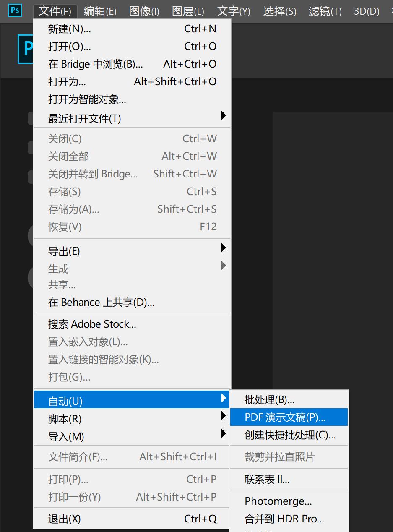The width and height of the screenshot is (393, 532).
Task: Click the 关闭(C) menu entry
Action: (132, 139)
